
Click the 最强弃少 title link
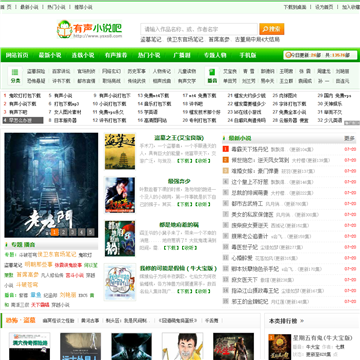[179, 181]
